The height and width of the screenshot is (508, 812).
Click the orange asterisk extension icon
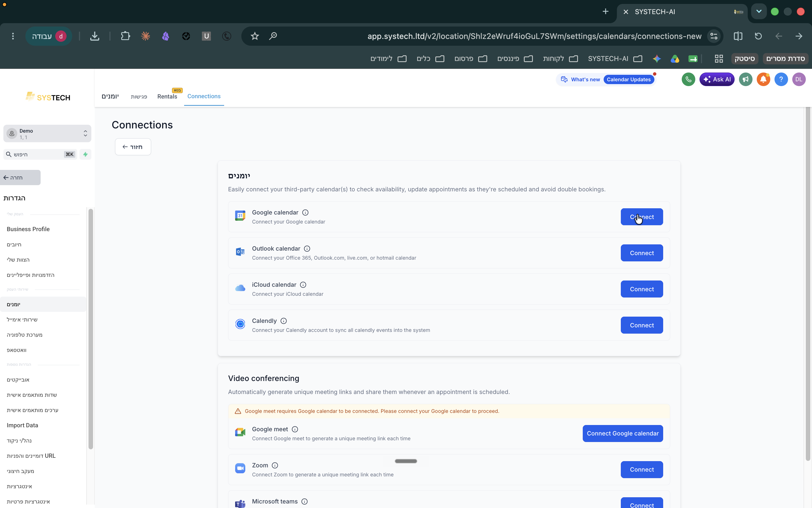point(145,36)
